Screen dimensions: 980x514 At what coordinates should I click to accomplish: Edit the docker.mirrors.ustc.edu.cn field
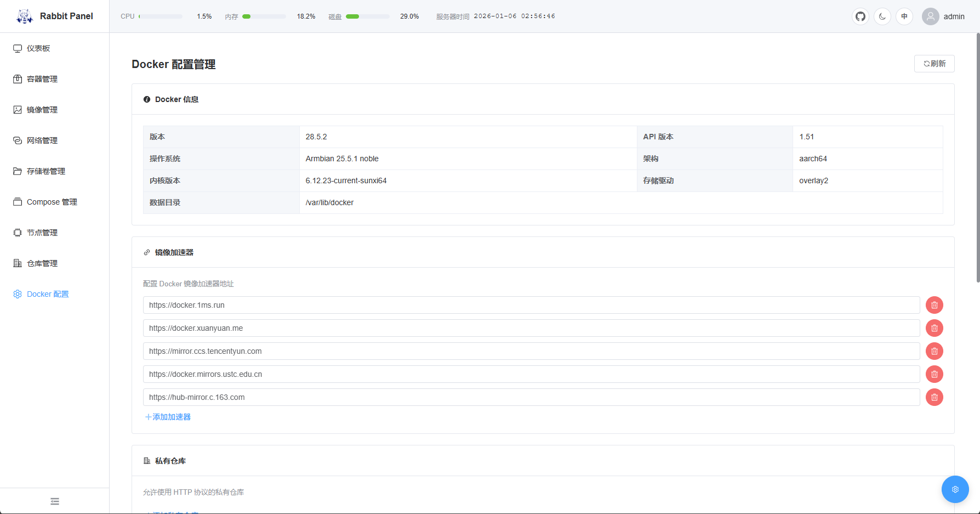(x=532, y=374)
